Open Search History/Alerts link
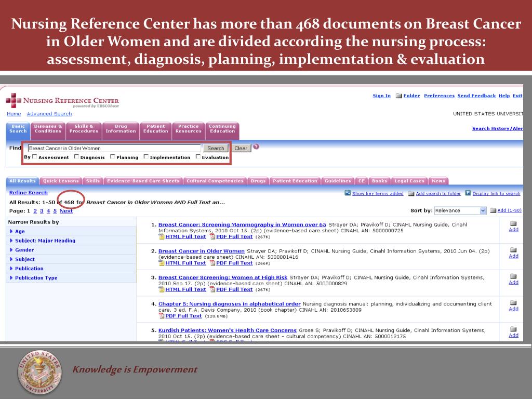Screen dimensions: 532x399 (497, 128)
